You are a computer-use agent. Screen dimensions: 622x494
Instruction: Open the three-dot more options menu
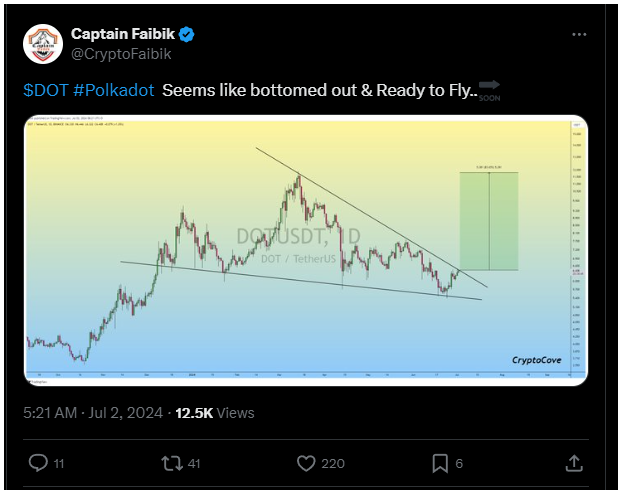pos(579,35)
